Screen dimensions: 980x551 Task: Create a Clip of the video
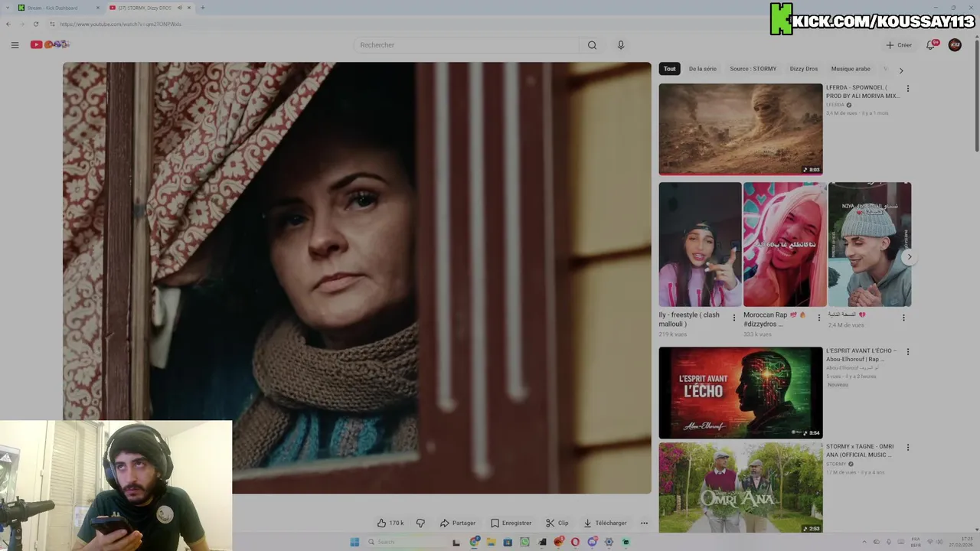557,523
